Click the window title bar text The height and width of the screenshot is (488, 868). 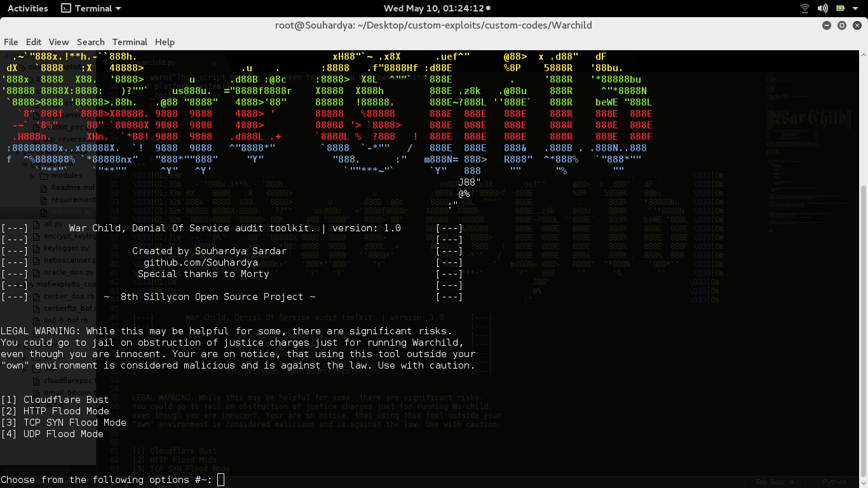433,25
